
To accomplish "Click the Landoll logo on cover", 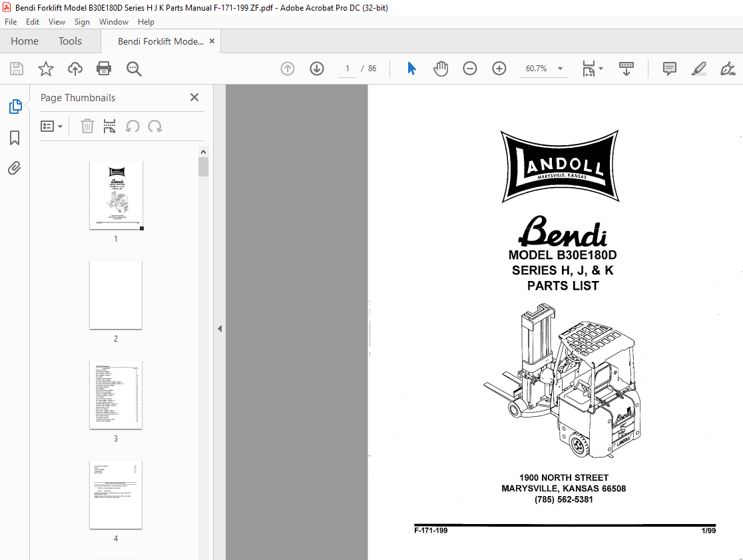I will coord(560,166).
